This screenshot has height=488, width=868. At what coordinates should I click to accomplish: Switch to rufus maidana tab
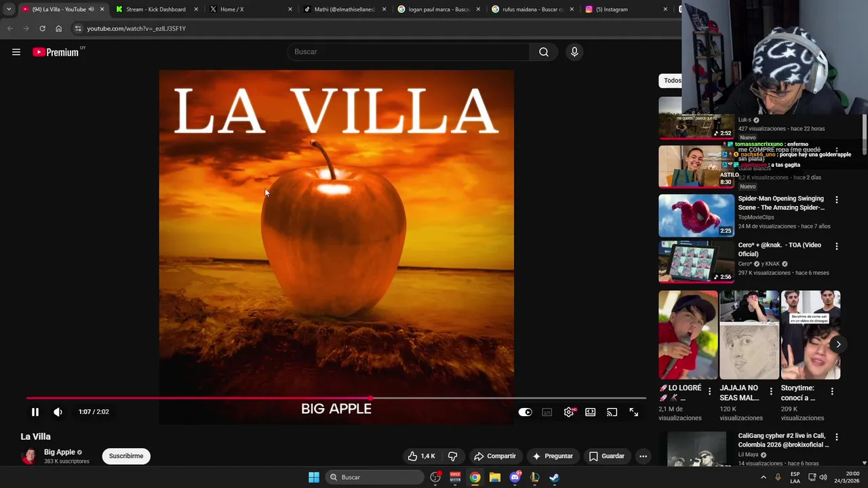tap(532, 9)
